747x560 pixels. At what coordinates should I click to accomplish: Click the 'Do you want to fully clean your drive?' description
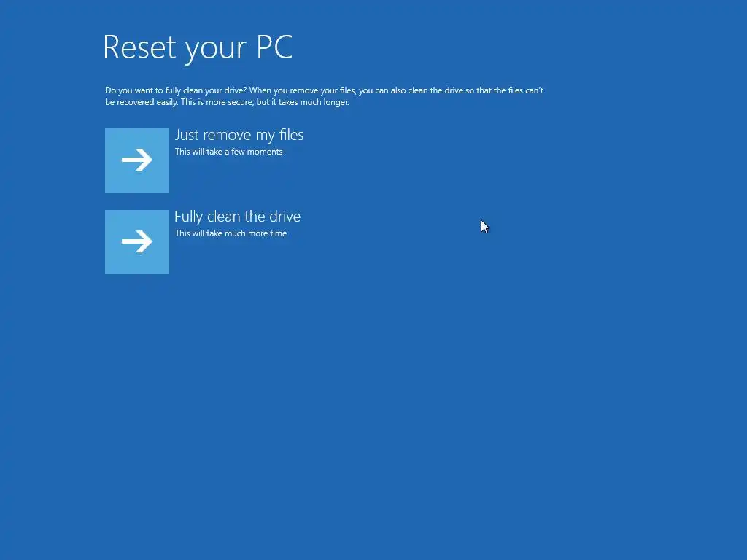[324, 96]
